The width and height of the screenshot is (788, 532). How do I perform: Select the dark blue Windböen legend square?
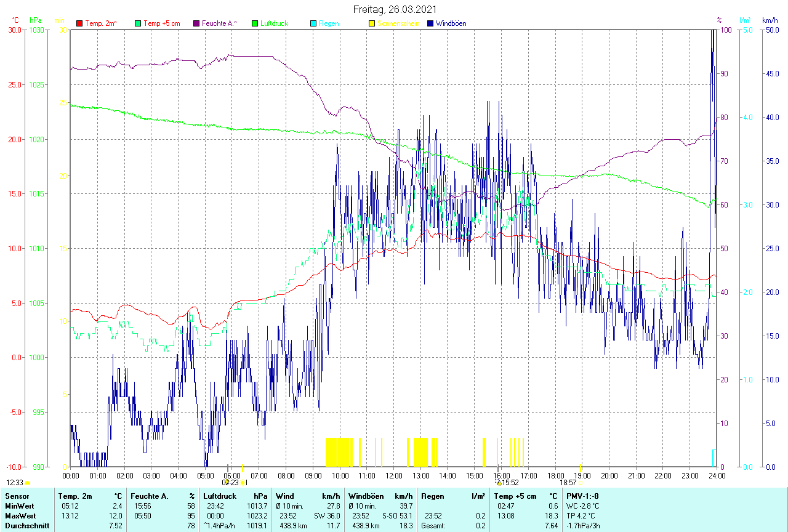[x=430, y=23]
